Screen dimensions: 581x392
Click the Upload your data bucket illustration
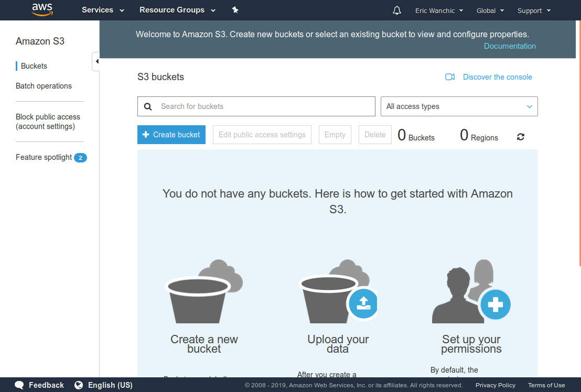pos(338,291)
